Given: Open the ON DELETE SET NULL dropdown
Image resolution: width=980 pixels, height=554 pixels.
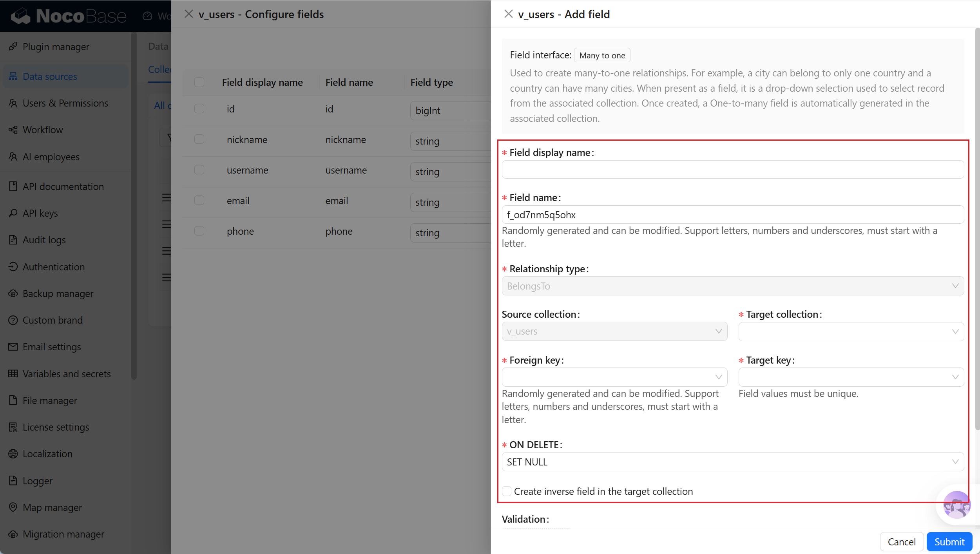Looking at the screenshot, I should (733, 462).
